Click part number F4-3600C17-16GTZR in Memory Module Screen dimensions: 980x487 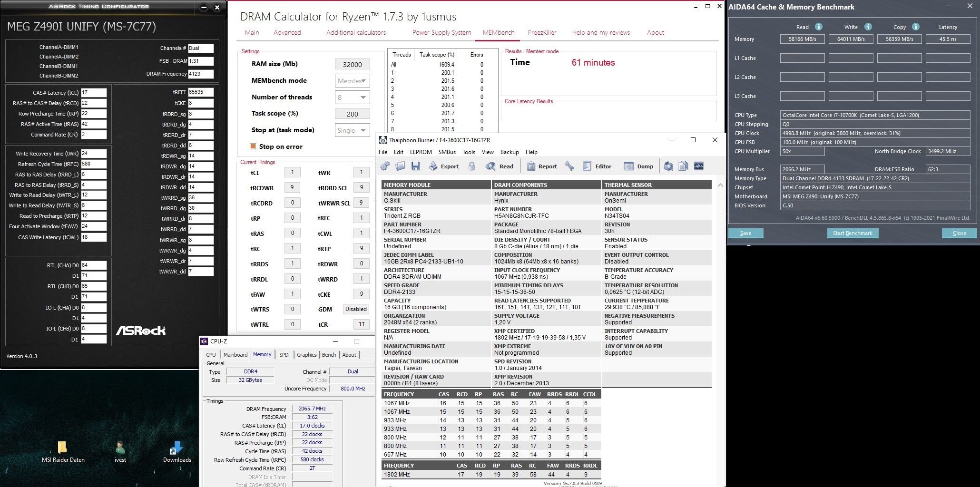click(x=412, y=231)
